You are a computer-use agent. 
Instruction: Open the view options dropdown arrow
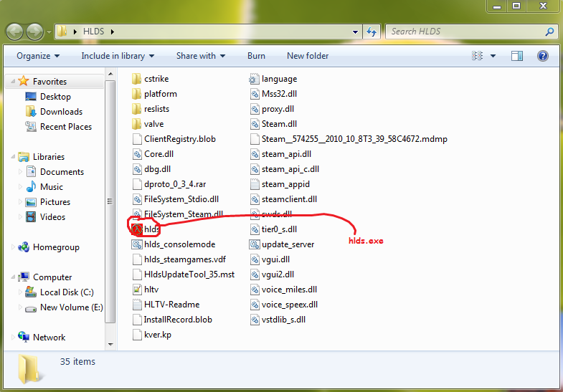click(493, 56)
